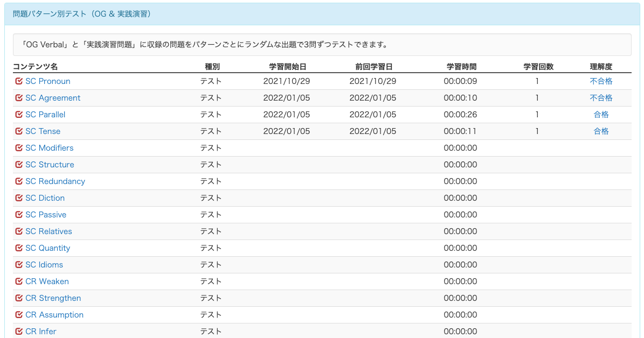This screenshot has width=644, height=338.
Task: Open the SC Diction test
Action: (x=45, y=198)
